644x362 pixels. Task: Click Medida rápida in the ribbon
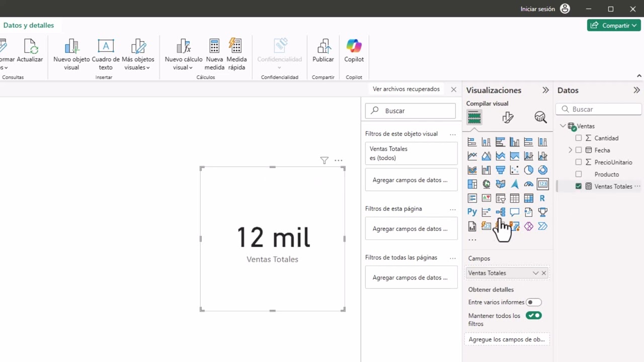pyautogui.click(x=236, y=54)
